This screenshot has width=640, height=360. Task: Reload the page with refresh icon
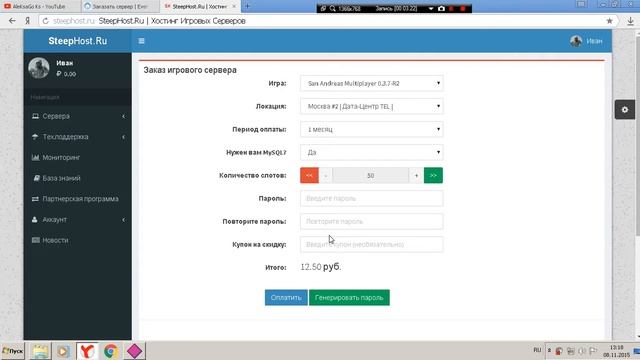click(45, 21)
